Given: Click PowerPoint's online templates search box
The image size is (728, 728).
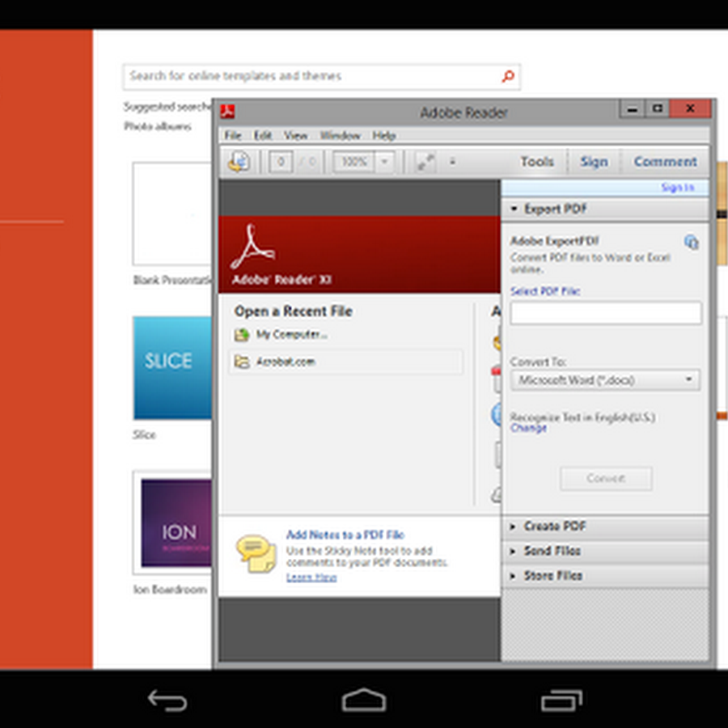Looking at the screenshot, I should pos(321,77).
